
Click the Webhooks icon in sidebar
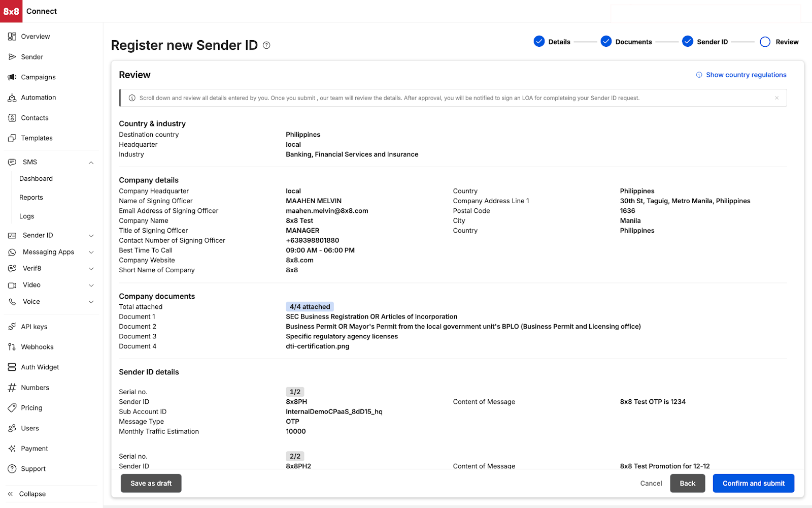tap(12, 347)
